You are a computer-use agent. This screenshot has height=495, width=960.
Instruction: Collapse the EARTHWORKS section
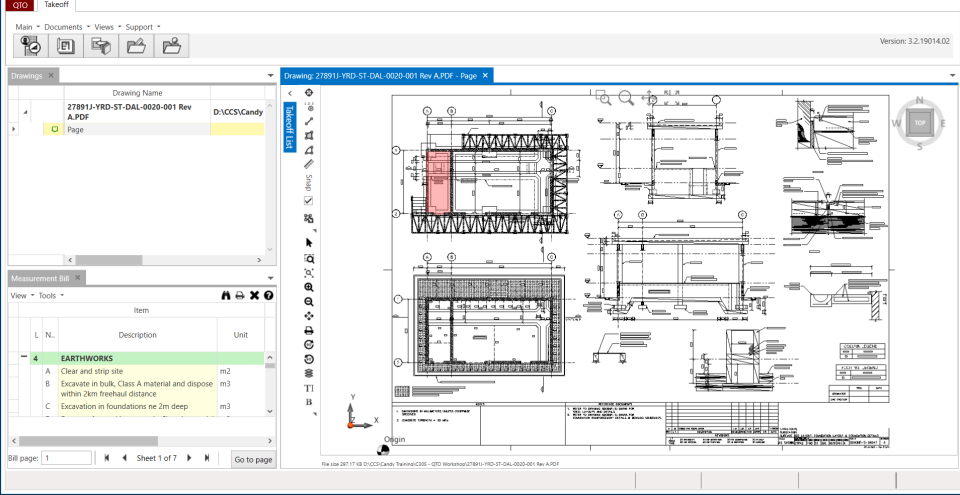pos(24,357)
